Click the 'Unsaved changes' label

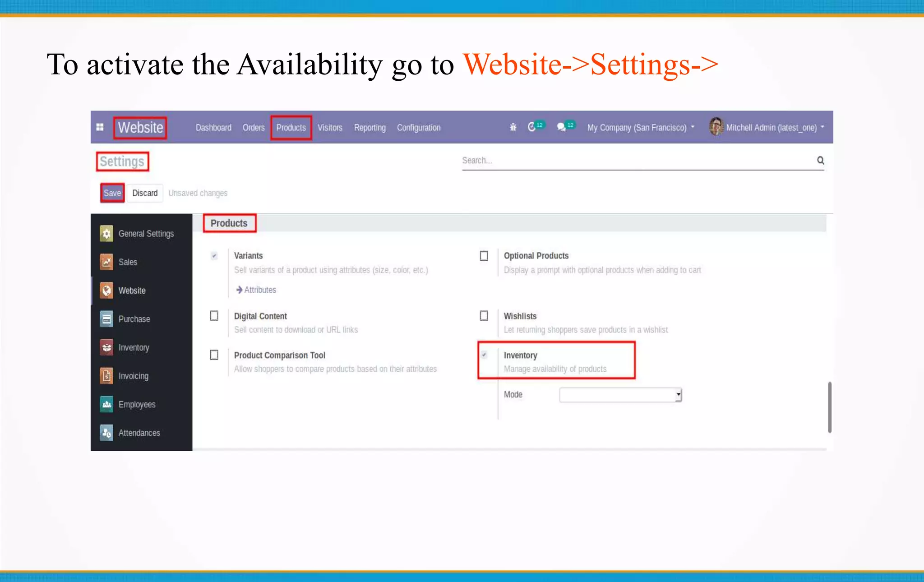coord(198,193)
